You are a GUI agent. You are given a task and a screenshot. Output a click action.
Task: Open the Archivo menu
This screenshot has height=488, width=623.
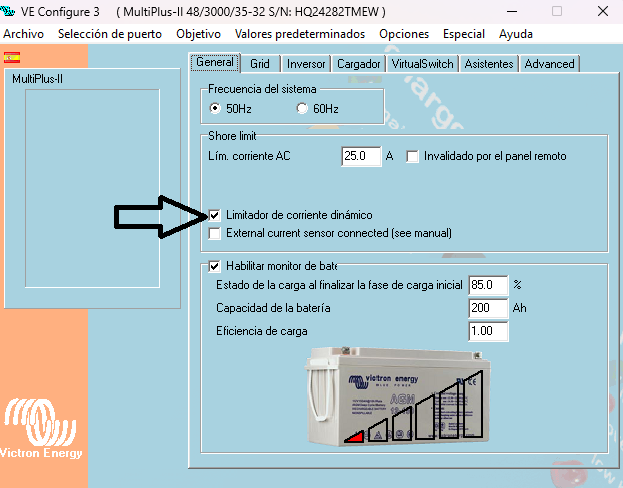coord(23,34)
